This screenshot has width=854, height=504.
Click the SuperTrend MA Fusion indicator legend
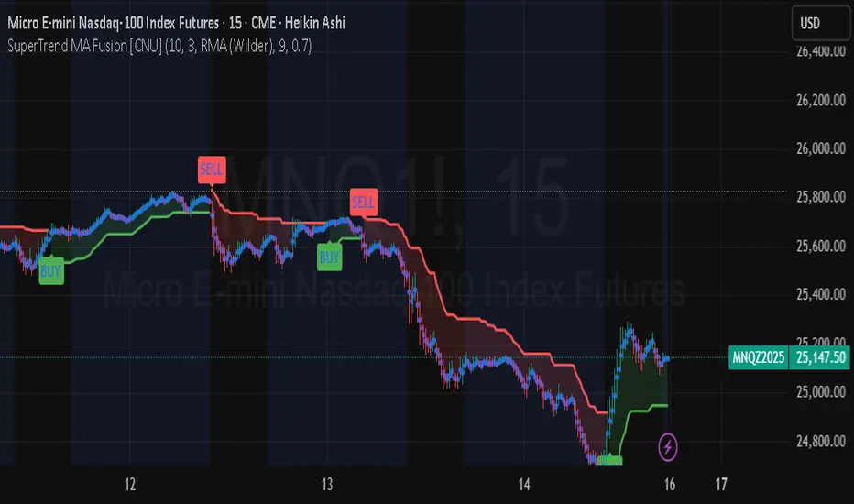point(159,46)
